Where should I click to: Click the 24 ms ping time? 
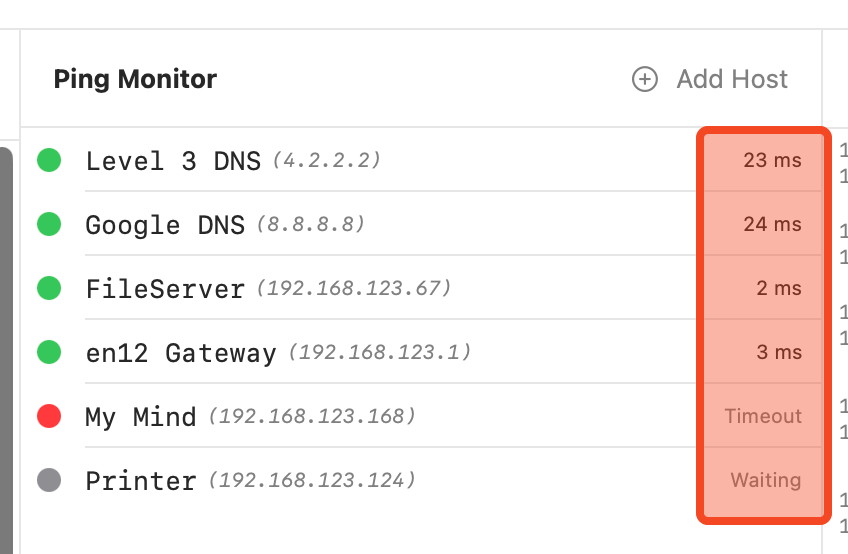point(772,224)
